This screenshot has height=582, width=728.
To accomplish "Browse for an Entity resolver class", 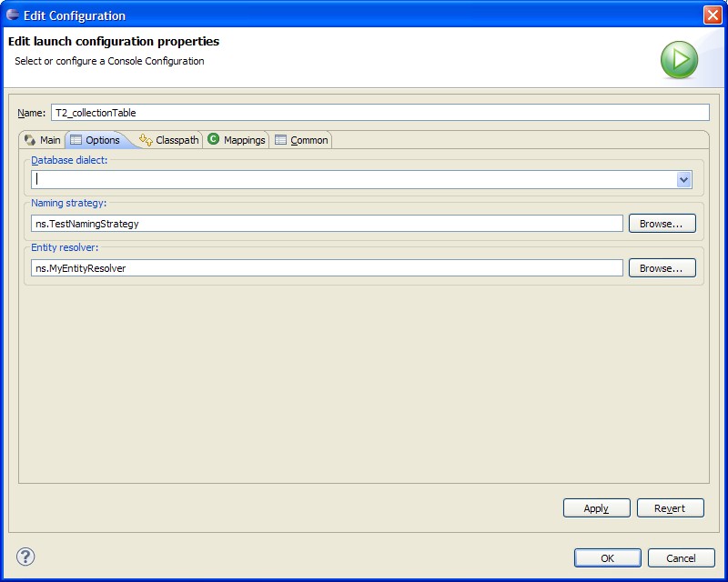I will 662,267.
